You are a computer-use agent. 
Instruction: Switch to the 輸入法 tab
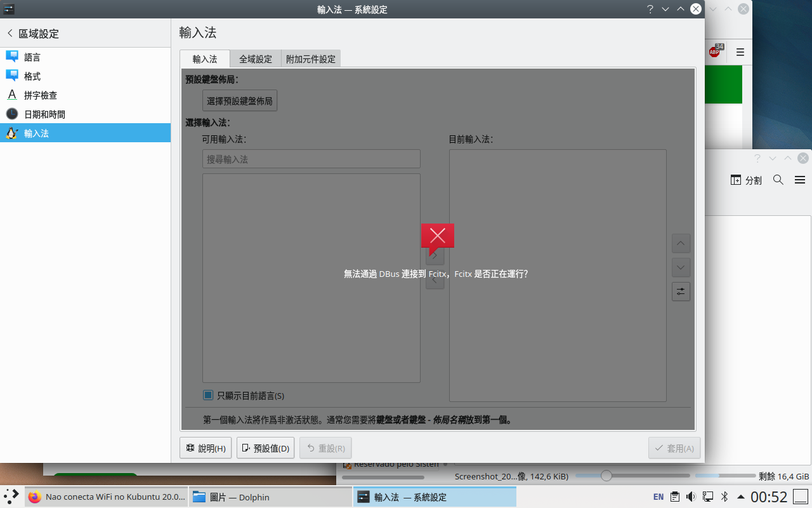pos(205,58)
